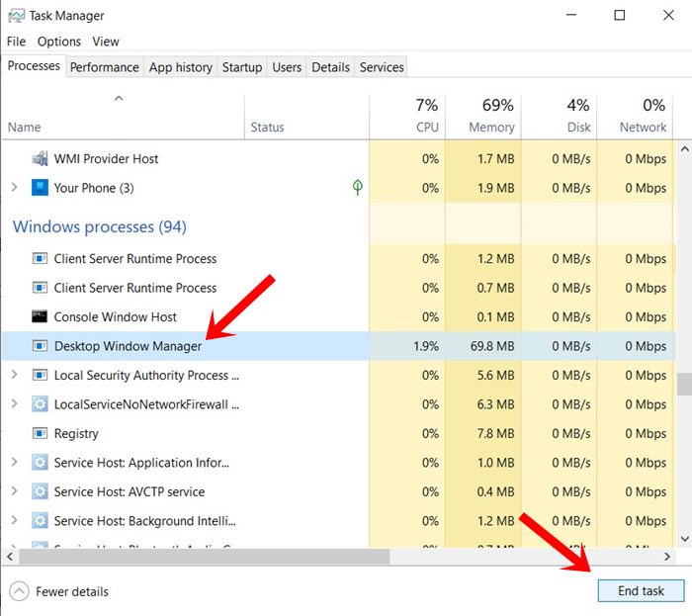
Task: Click the Fewer details circle arrow icon
Action: click(19, 591)
